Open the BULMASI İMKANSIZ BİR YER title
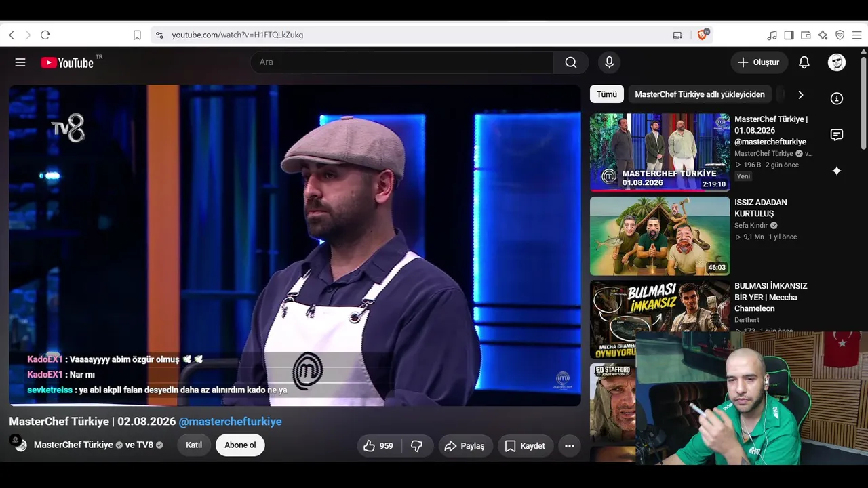Image resolution: width=868 pixels, height=488 pixels. [771, 297]
